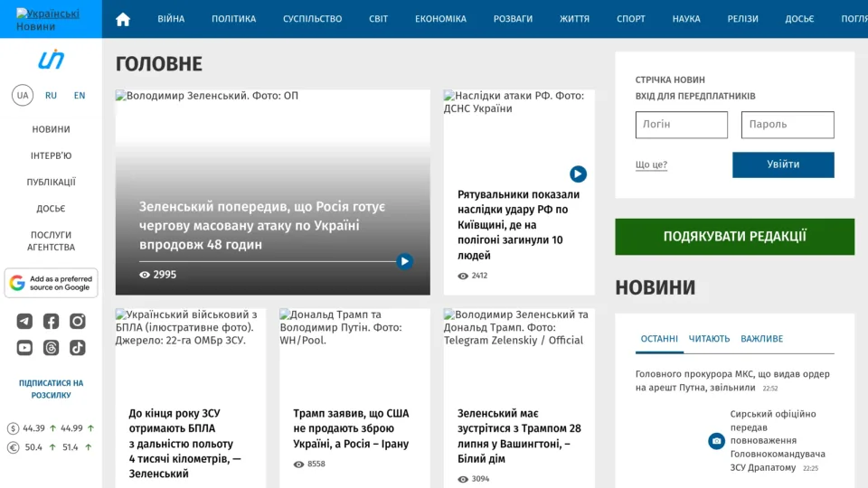Click the UNIAN logo in the sidebar
Screen dimensions: 868x488
(51, 60)
